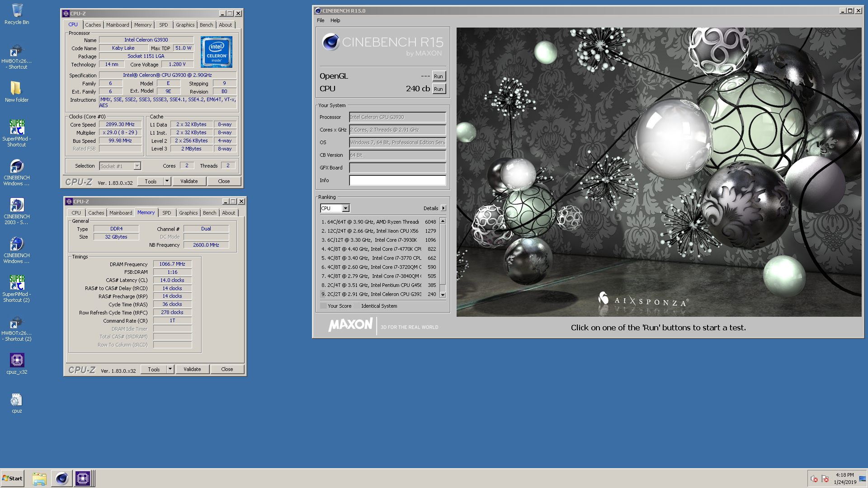Switch to Memory tab in top CPU-Z
Image resolution: width=868 pixels, height=488 pixels.
tap(143, 25)
